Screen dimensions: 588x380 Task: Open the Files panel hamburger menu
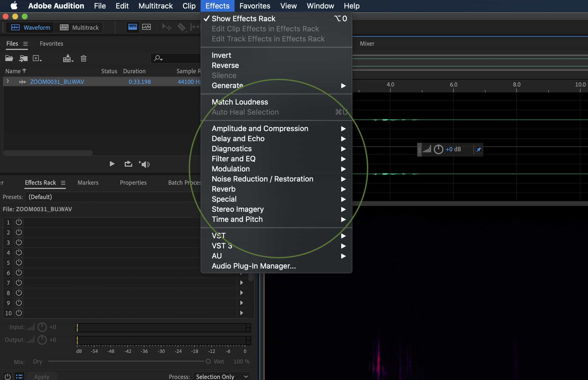tap(25, 44)
